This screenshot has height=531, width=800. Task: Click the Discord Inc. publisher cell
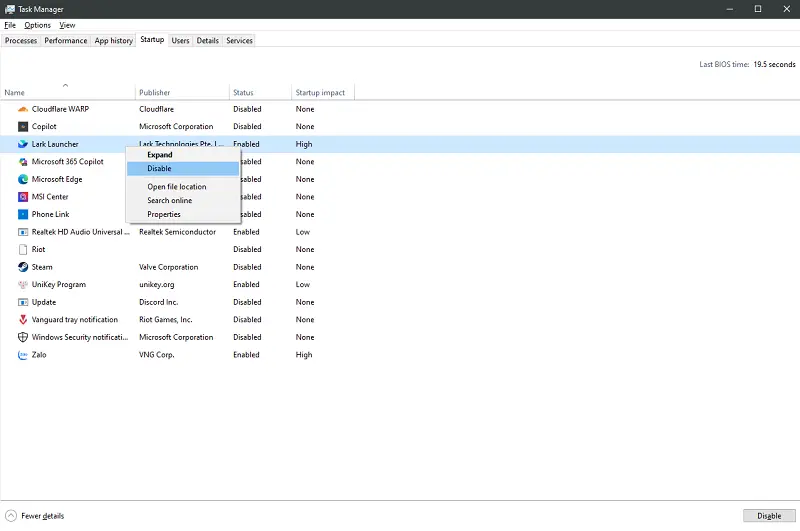[x=159, y=302]
